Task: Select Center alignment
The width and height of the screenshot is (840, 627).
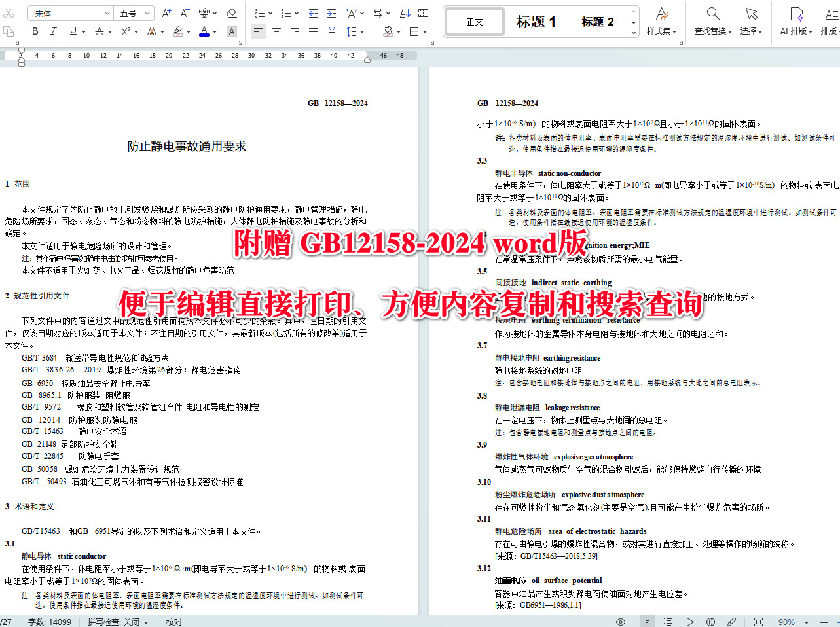Action: 276,31
